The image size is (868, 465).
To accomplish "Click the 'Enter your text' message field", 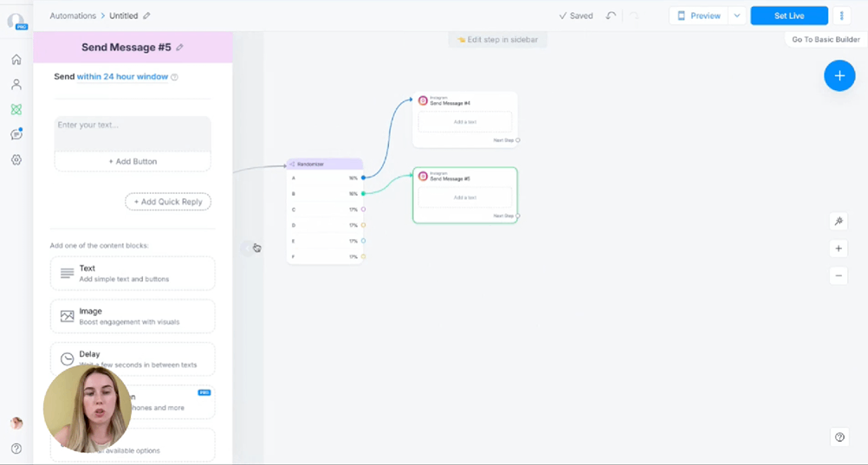I will click(x=133, y=133).
